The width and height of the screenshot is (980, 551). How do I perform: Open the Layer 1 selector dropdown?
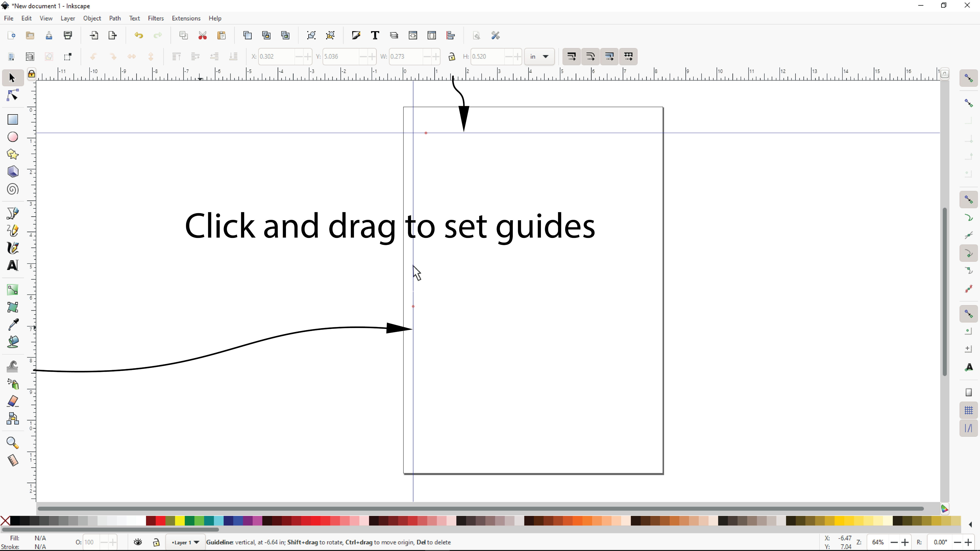(185, 542)
